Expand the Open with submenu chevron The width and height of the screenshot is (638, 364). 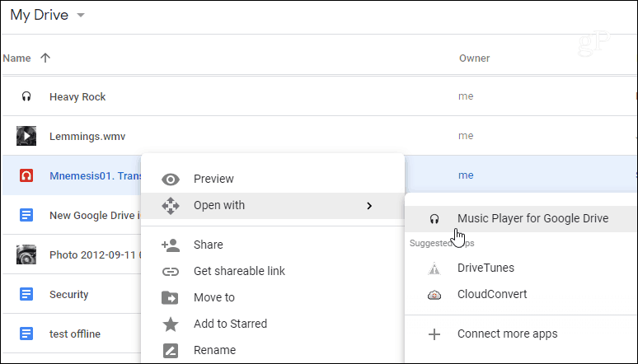[x=369, y=206]
